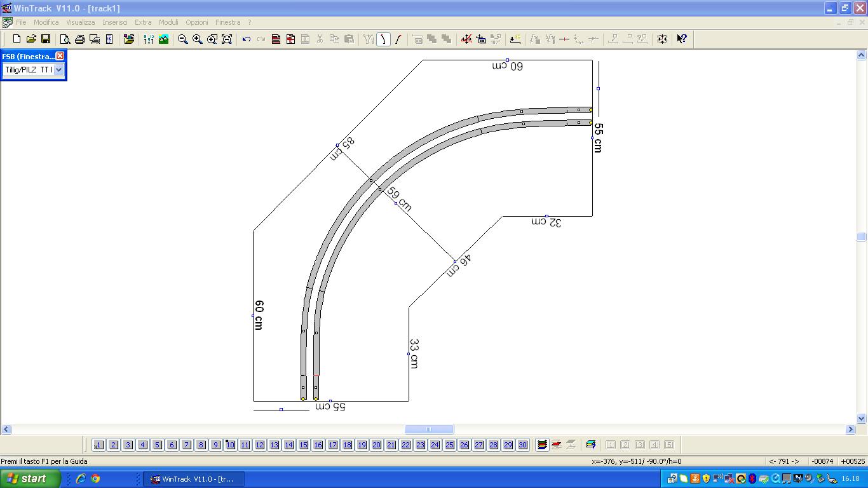Activate the context help arrow with question mark

tap(682, 39)
